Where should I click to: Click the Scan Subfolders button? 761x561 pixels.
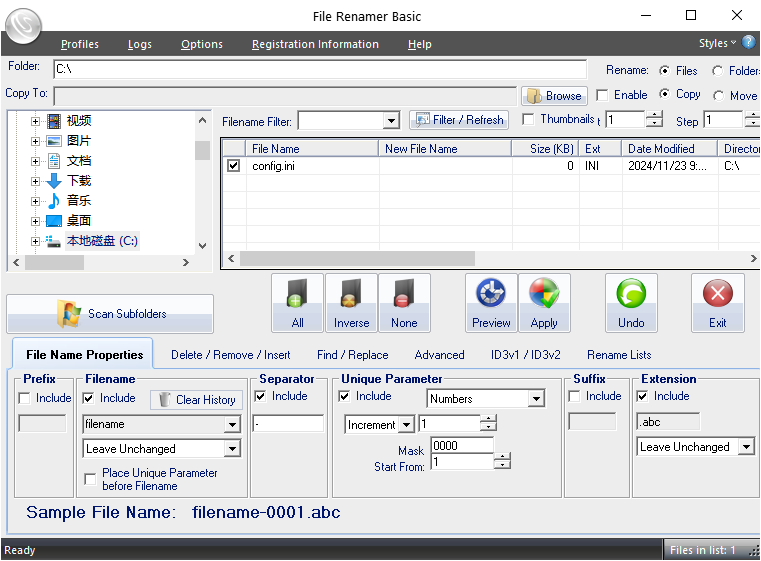pos(110,314)
